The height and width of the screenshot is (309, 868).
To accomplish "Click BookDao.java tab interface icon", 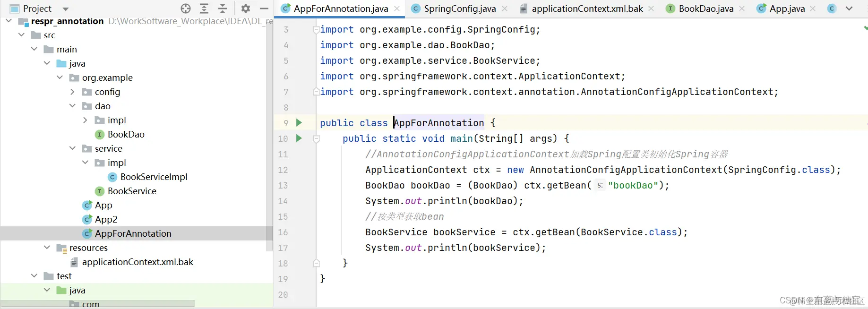I will pyautogui.click(x=670, y=9).
